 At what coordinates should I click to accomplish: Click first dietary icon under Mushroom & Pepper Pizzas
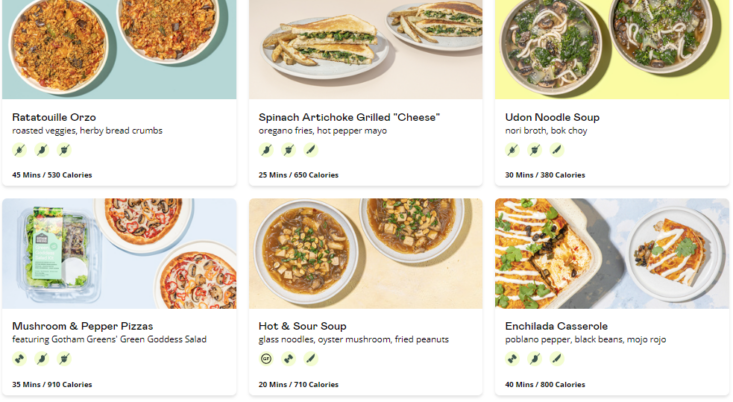point(20,359)
